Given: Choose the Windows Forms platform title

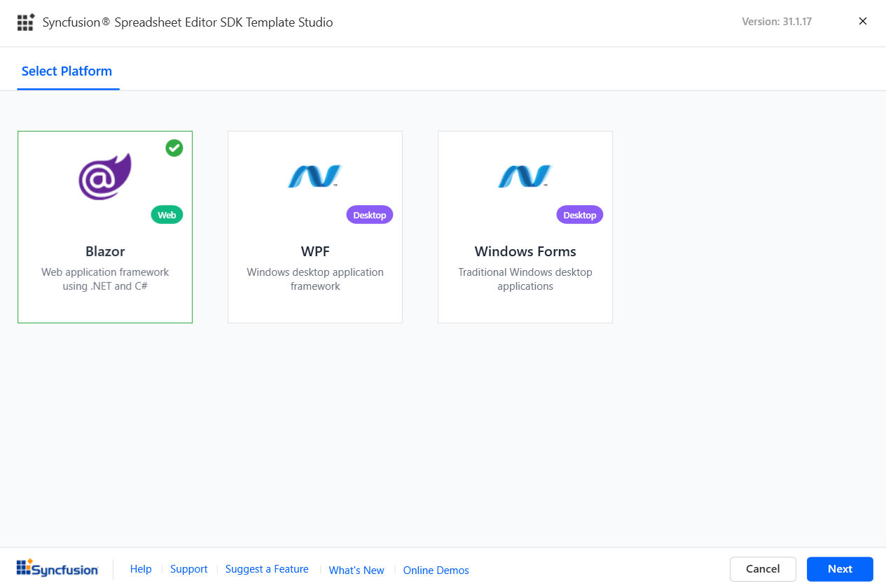Looking at the screenshot, I should tap(525, 251).
